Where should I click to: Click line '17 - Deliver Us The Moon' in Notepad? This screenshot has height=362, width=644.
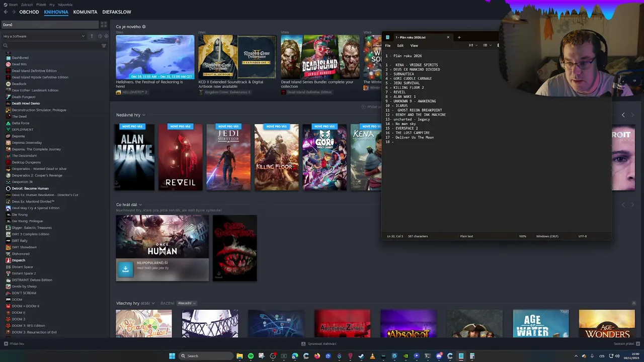pyautogui.click(x=410, y=137)
